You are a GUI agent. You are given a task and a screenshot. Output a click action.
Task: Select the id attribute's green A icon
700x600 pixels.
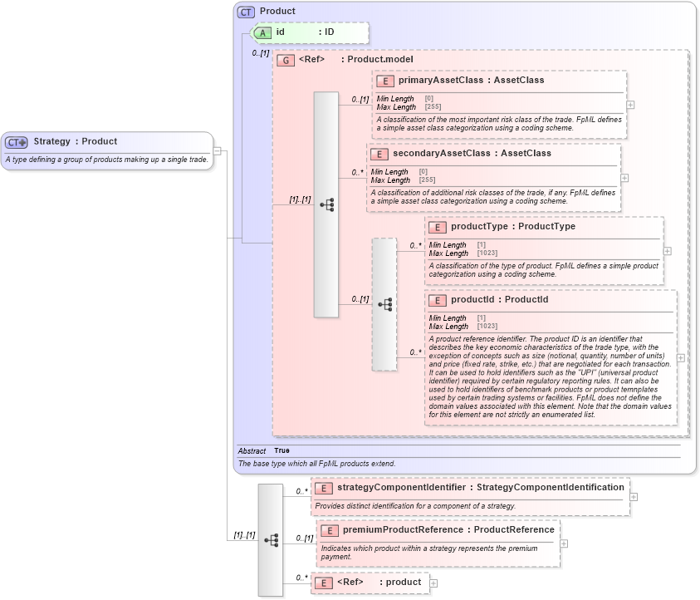coord(262,33)
